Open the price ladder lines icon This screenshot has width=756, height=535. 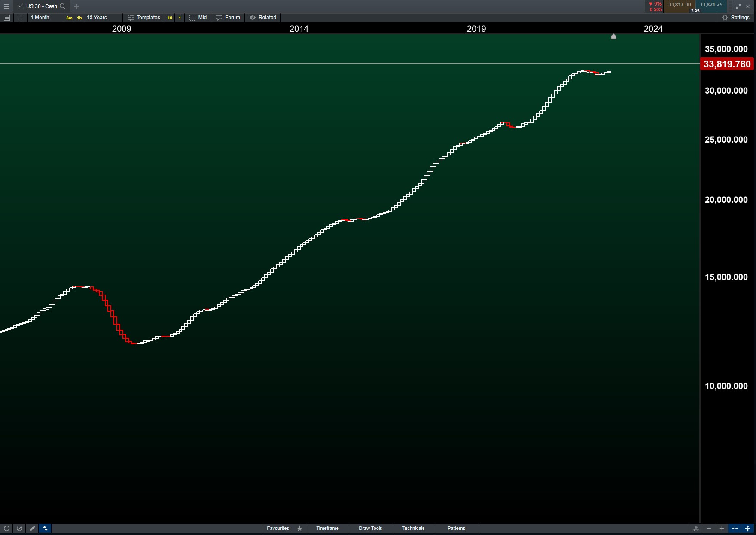click(x=730, y=6)
